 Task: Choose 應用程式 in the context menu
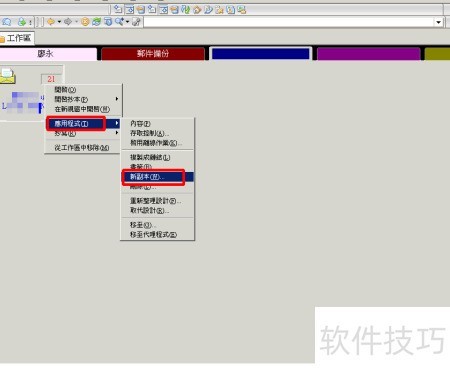pyautogui.click(x=82, y=123)
